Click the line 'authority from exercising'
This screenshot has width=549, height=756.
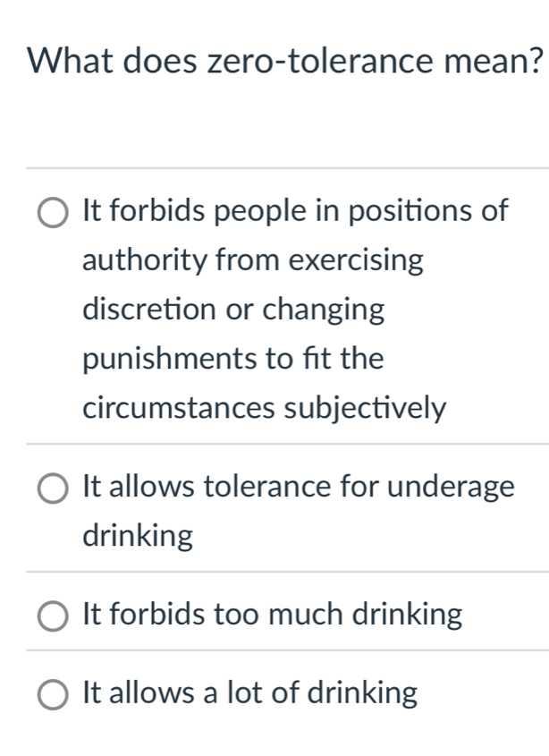point(252,261)
